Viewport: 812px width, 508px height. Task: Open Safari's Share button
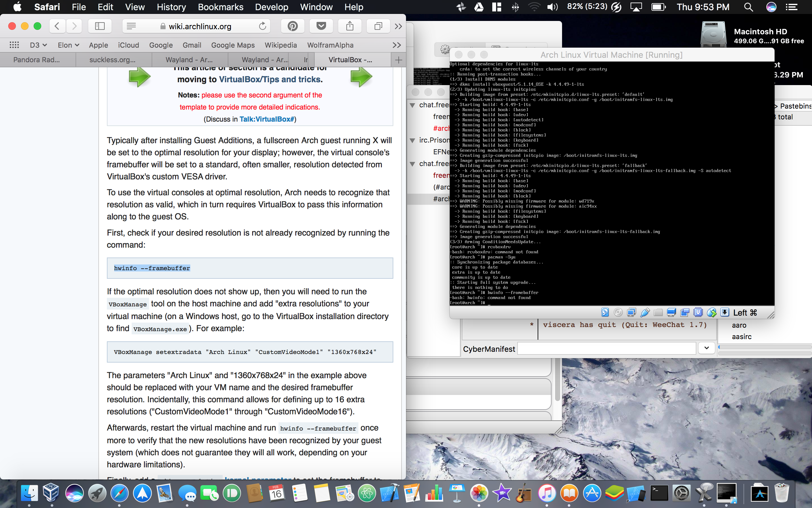pyautogui.click(x=350, y=26)
